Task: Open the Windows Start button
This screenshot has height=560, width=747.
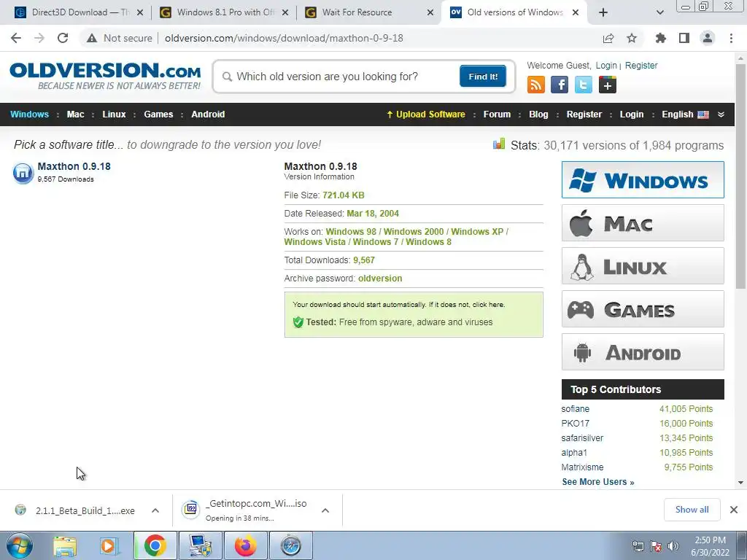Action: coord(20,545)
